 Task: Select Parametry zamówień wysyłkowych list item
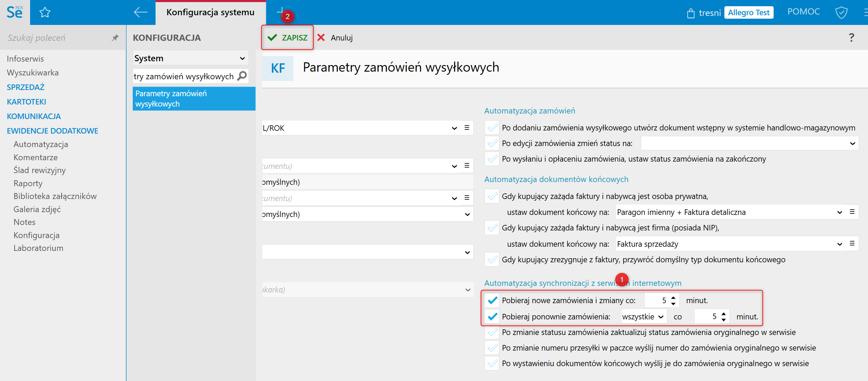tap(194, 99)
